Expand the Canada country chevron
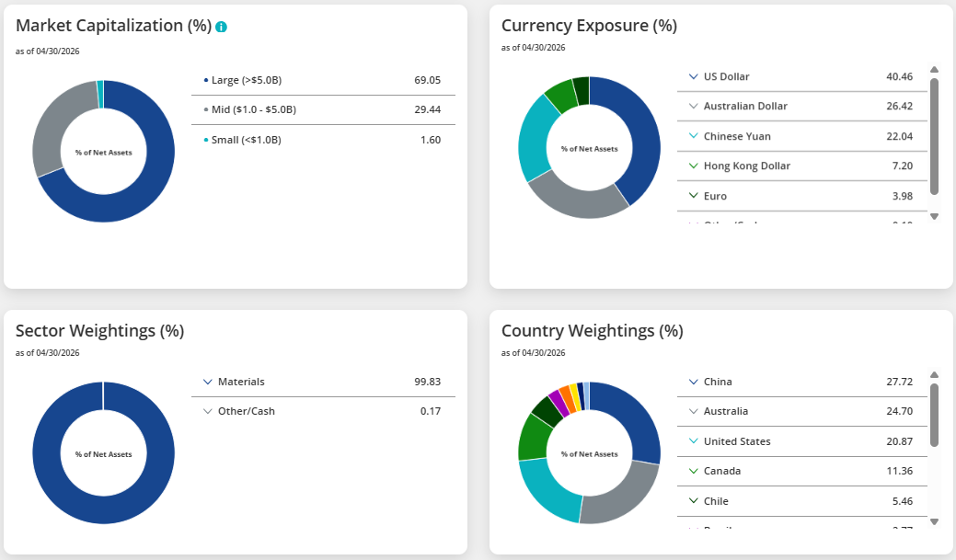 (693, 471)
